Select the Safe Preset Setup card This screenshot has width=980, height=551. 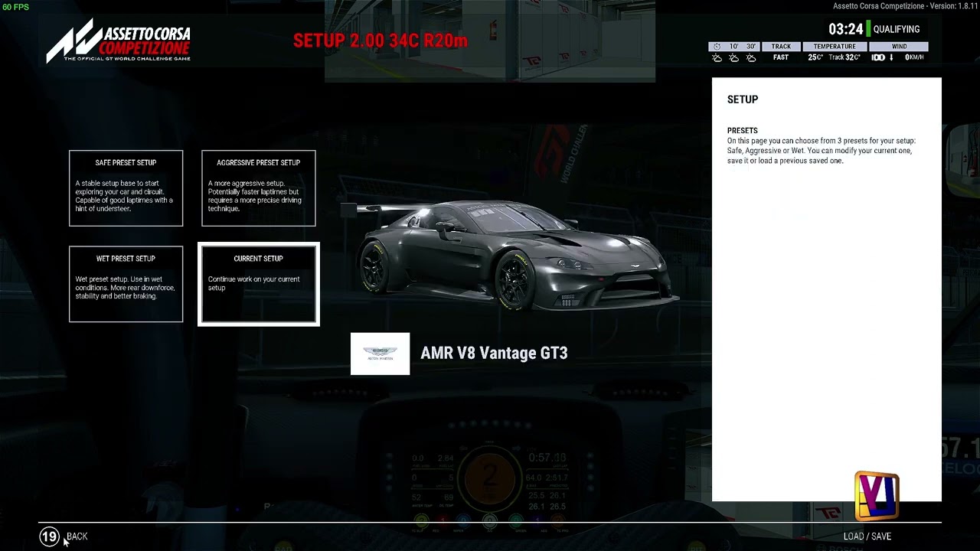(x=126, y=188)
